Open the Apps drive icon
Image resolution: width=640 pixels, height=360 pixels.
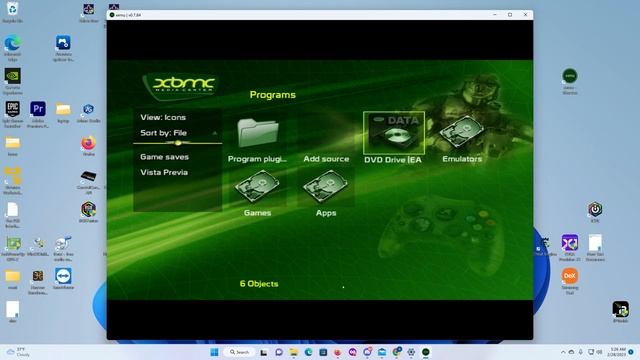pyautogui.click(x=326, y=187)
